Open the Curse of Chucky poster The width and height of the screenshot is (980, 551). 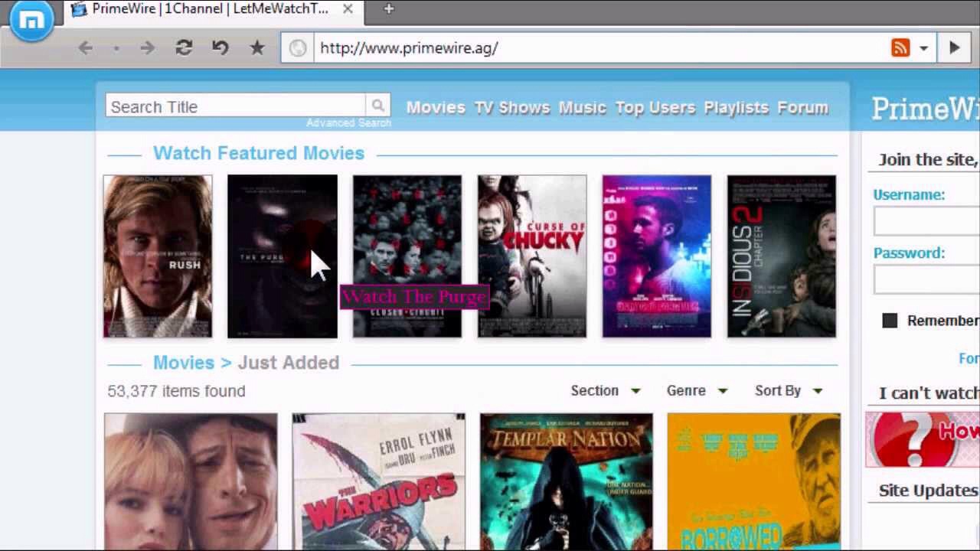(x=532, y=256)
